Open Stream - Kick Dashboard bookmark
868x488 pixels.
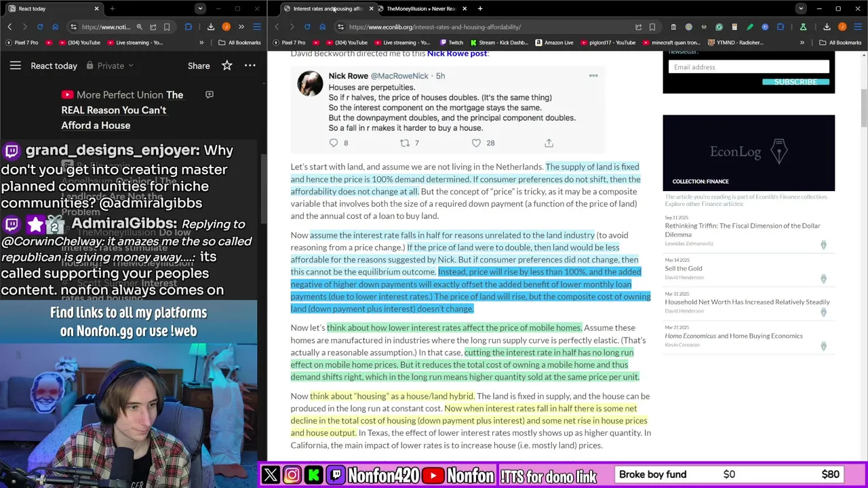498,43
